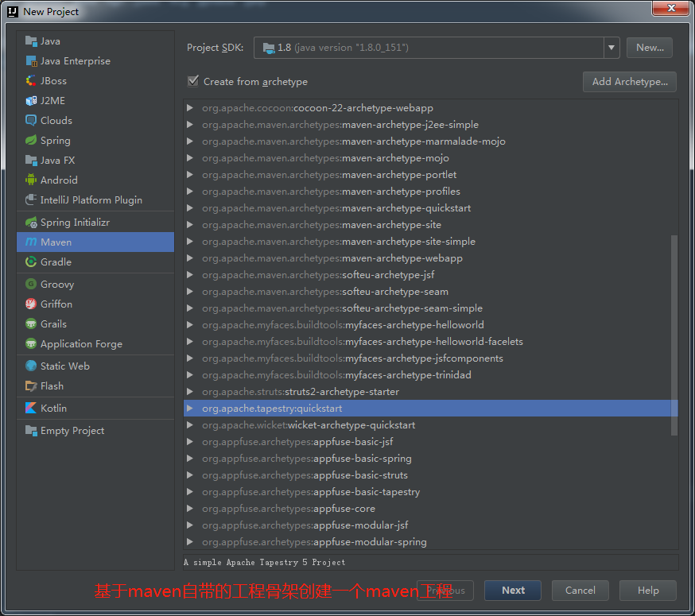Click the Groovy icon
This screenshot has height=616, width=695.
click(31, 284)
